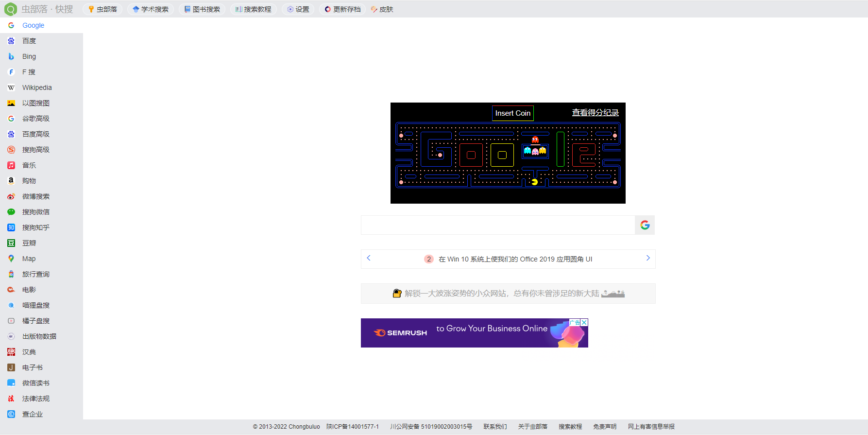868x435 pixels.
Task: Choose the 百度 search engine in the sidebar
Action: pos(41,41)
